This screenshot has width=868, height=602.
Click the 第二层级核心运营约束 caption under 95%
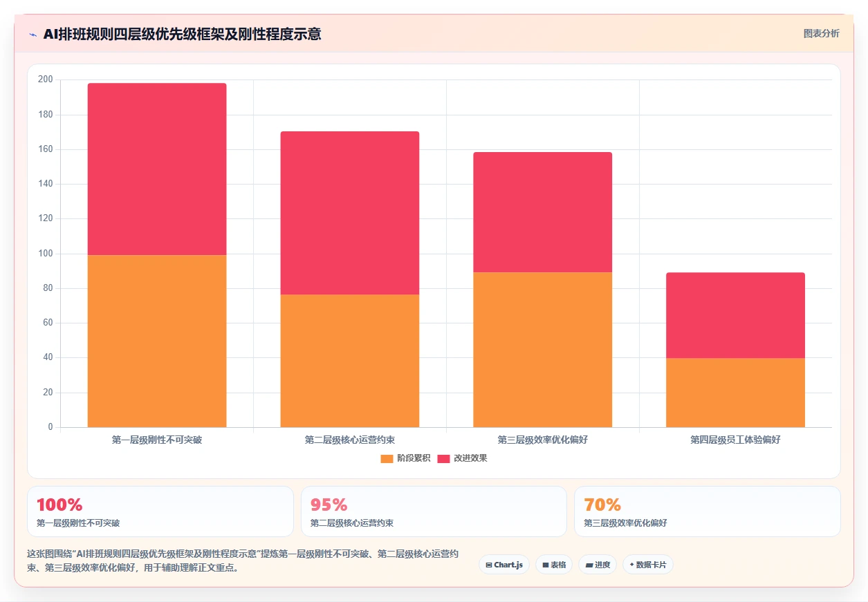(x=352, y=523)
